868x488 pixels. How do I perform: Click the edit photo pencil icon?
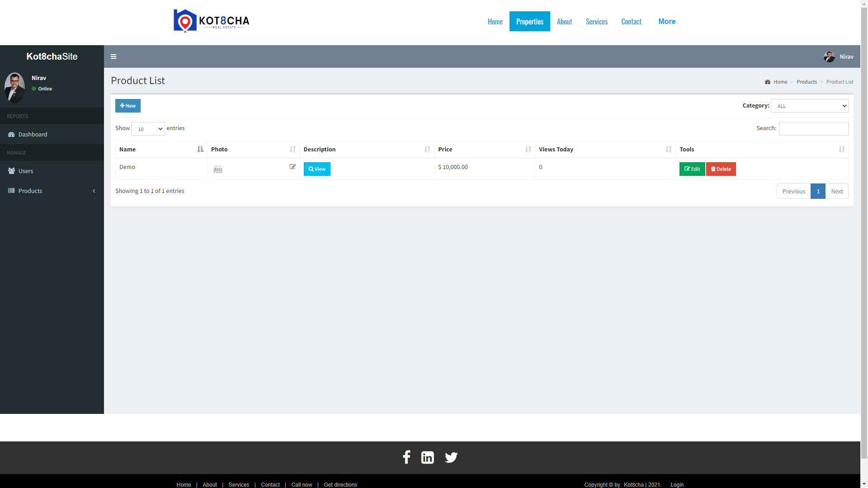click(x=292, y=167)
